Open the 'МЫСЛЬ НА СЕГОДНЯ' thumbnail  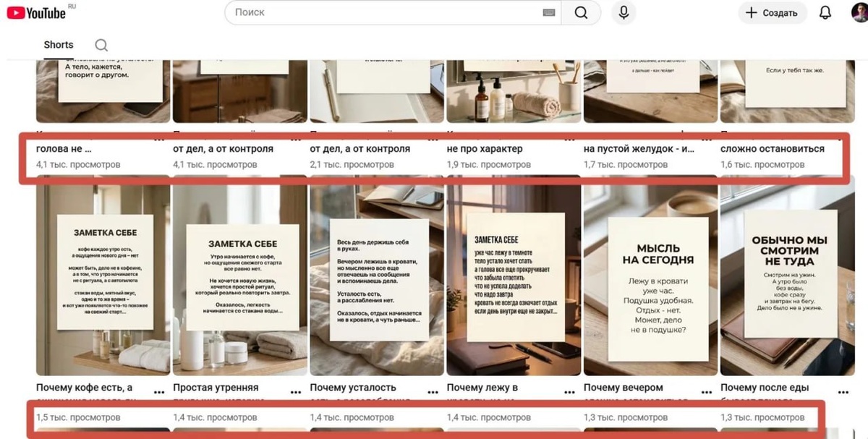651,275
